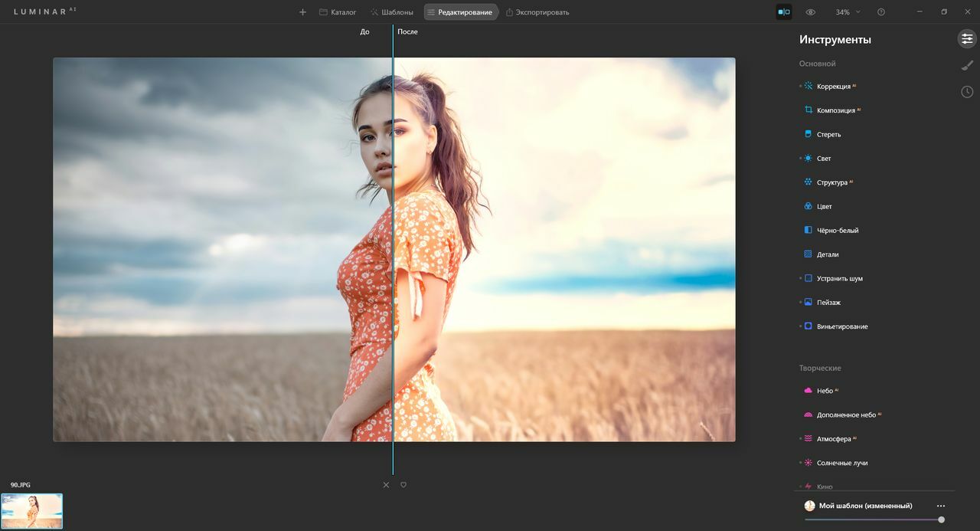
Task: Mark photo as favorite with heart
Action: [x=403, y=485]
